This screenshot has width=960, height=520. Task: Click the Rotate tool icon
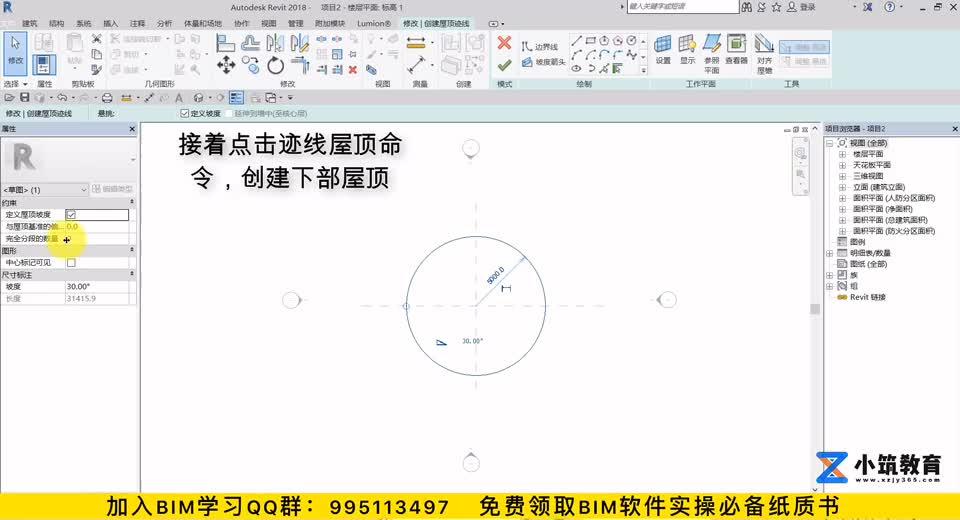coord(276,65)
